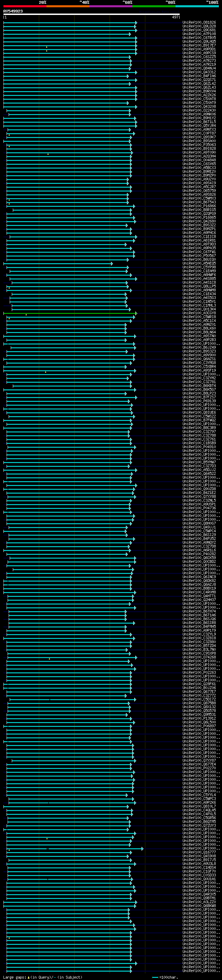This screenshot has height=980, width=222.
Task: Click the white query sequence bar
Action: coord(92,15)
